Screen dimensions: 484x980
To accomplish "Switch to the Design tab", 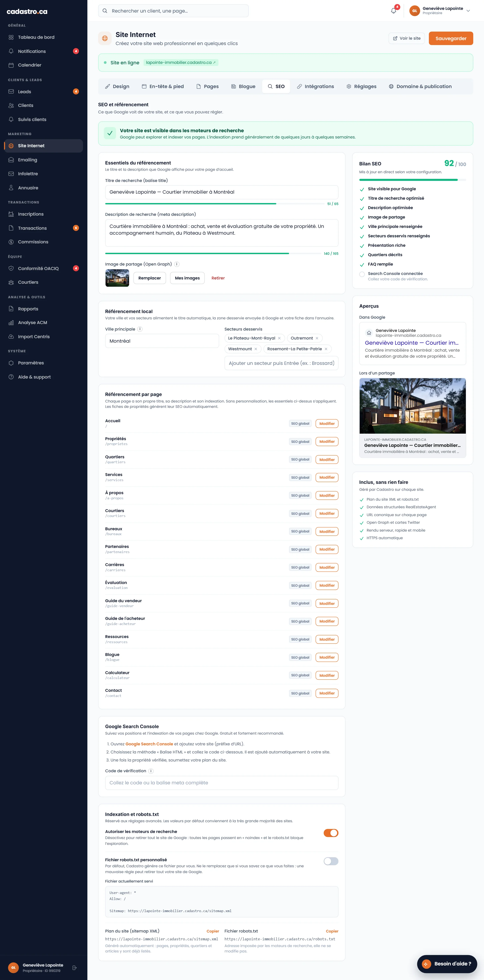I will (117, 86).
